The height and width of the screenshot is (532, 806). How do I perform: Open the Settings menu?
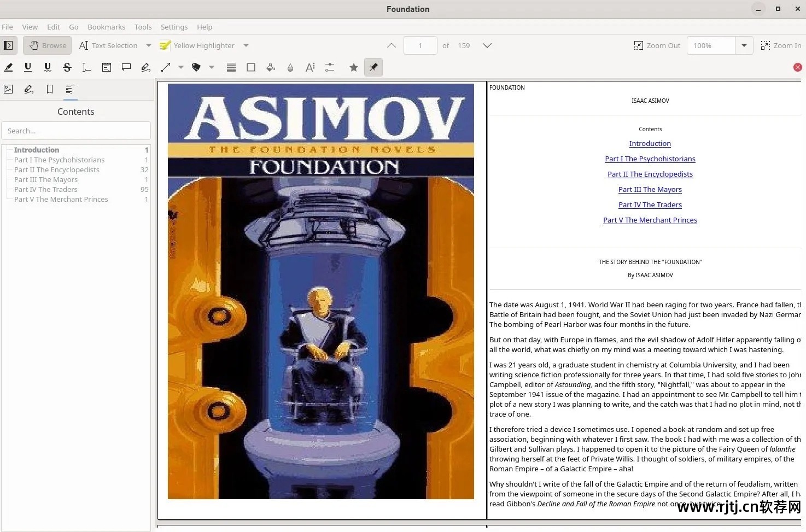(174, 27)
